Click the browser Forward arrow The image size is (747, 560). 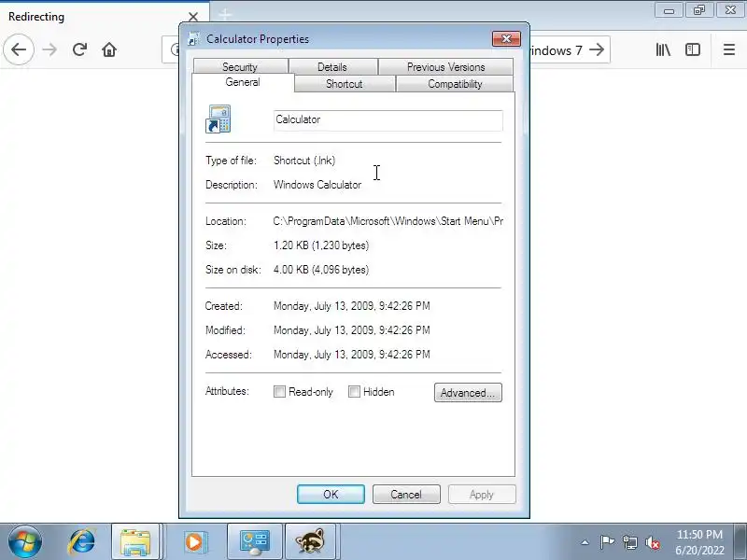[49, 49]
